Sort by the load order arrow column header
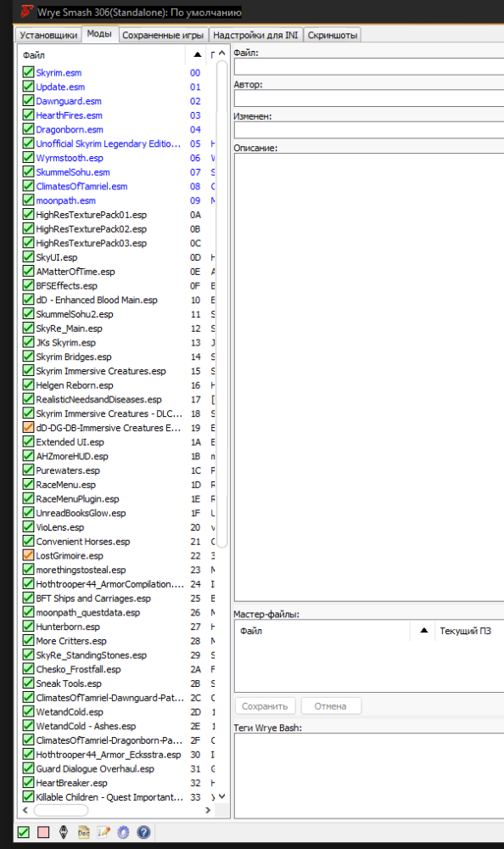The width and height of the screenshot is (504, 849). click(197, 54)
